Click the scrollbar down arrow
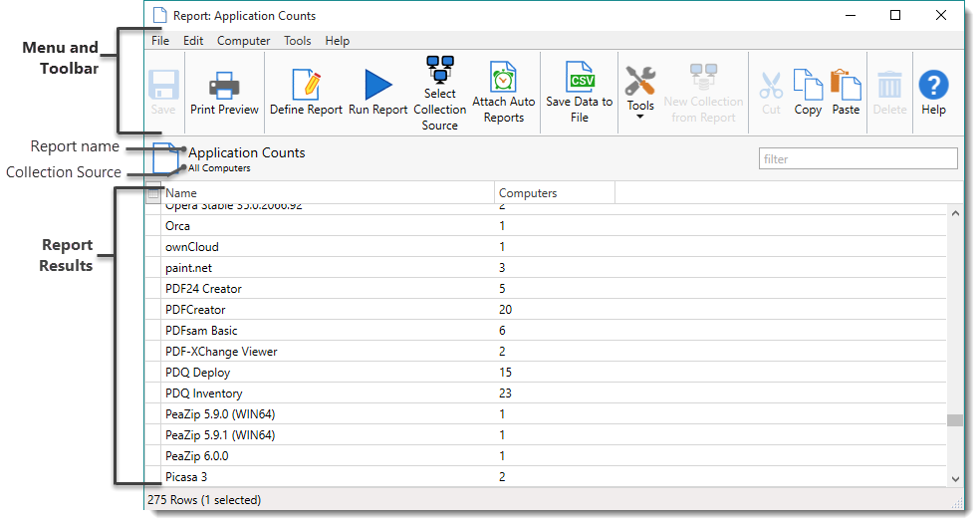The width and height of the screenshot is (980, 523). coord(955,479)
